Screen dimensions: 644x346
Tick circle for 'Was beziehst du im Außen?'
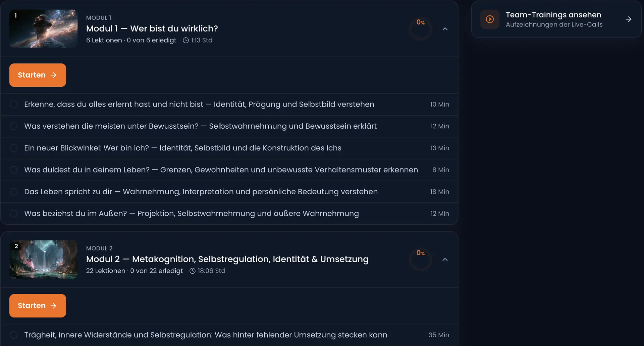(14, 214)
